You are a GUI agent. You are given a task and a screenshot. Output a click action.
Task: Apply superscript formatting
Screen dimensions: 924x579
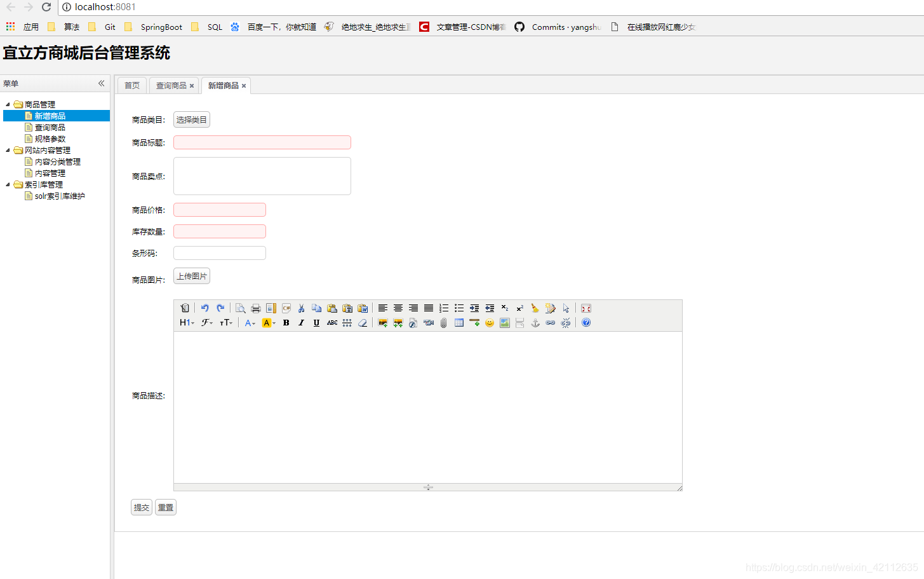pos(520,308)
